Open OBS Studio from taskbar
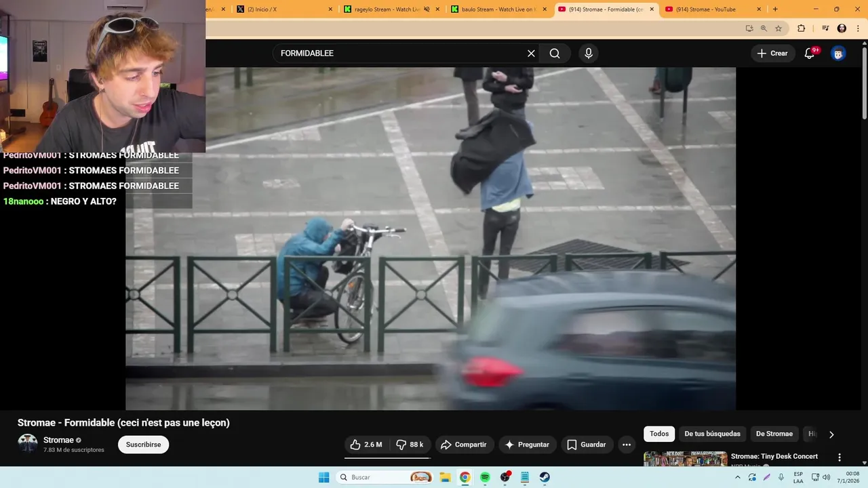 tap(505, 477)
